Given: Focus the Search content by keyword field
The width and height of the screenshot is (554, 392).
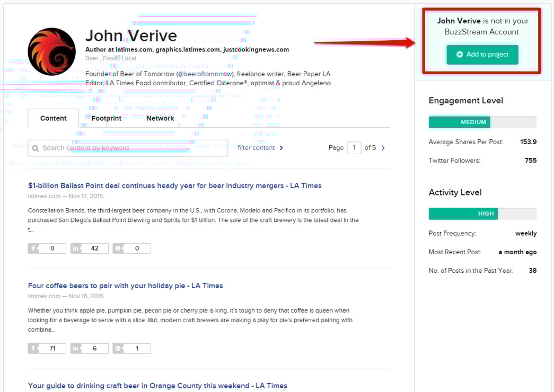Looking at the screenshot, I should tap(128, 148).
